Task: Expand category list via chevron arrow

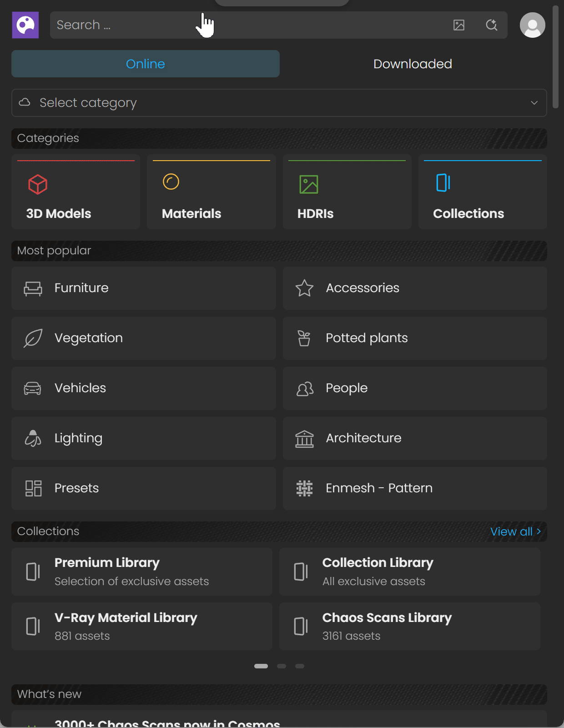Action: coord(534,103)
